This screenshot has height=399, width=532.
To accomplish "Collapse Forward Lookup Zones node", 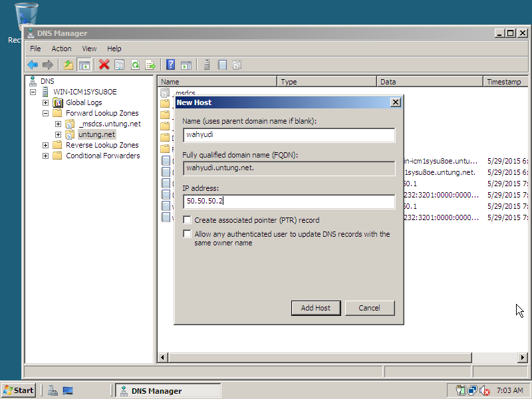I will coord(45,113).
